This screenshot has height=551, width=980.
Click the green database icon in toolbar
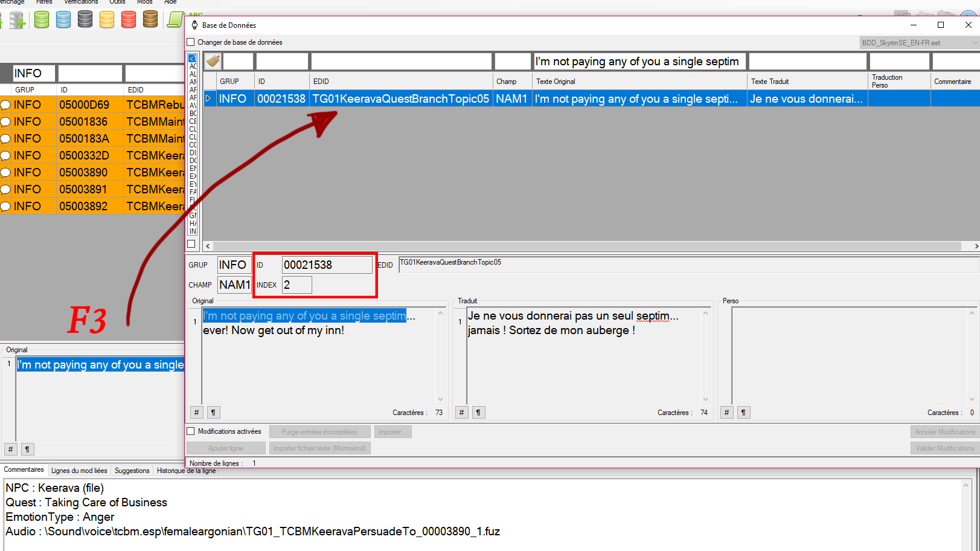42,19
